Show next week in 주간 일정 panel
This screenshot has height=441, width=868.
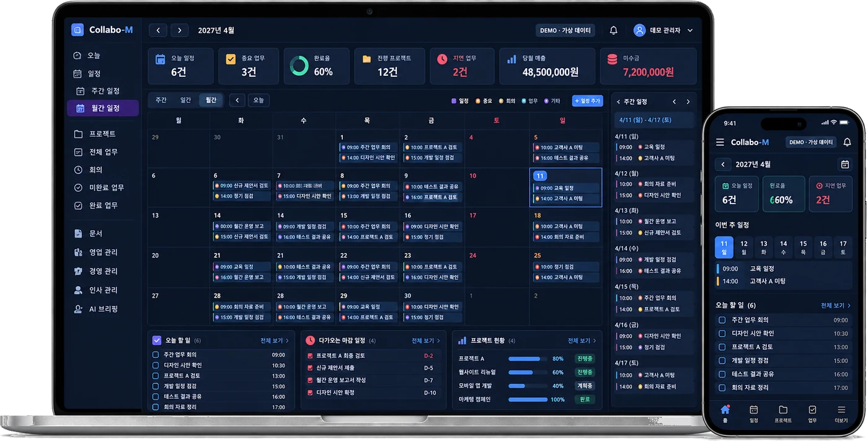click(688, 102)
